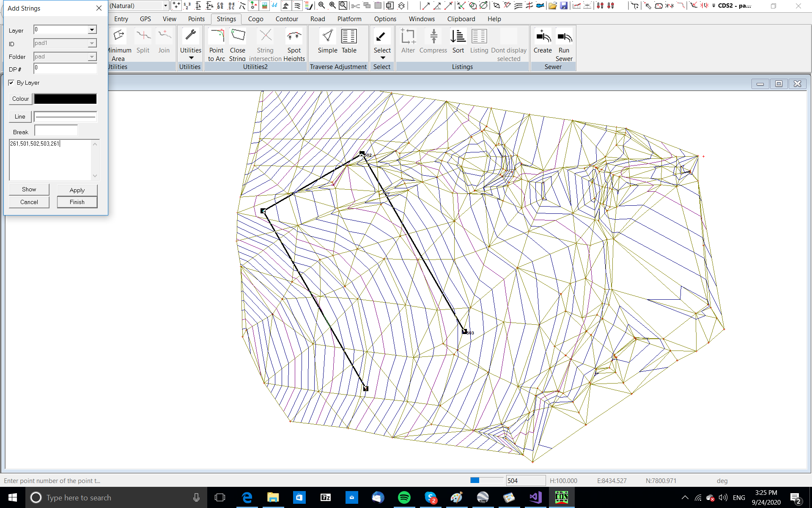Screen dimensions: 812x508
Task: Open the Utilities dropdown arrow
Action: (191, 58)
